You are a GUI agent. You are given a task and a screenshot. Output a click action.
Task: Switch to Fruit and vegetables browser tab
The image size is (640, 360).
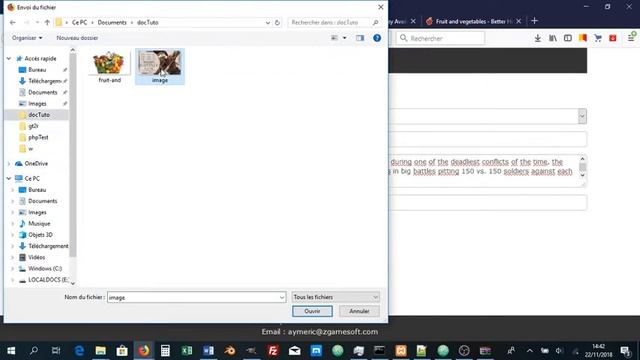click(473, 21)
